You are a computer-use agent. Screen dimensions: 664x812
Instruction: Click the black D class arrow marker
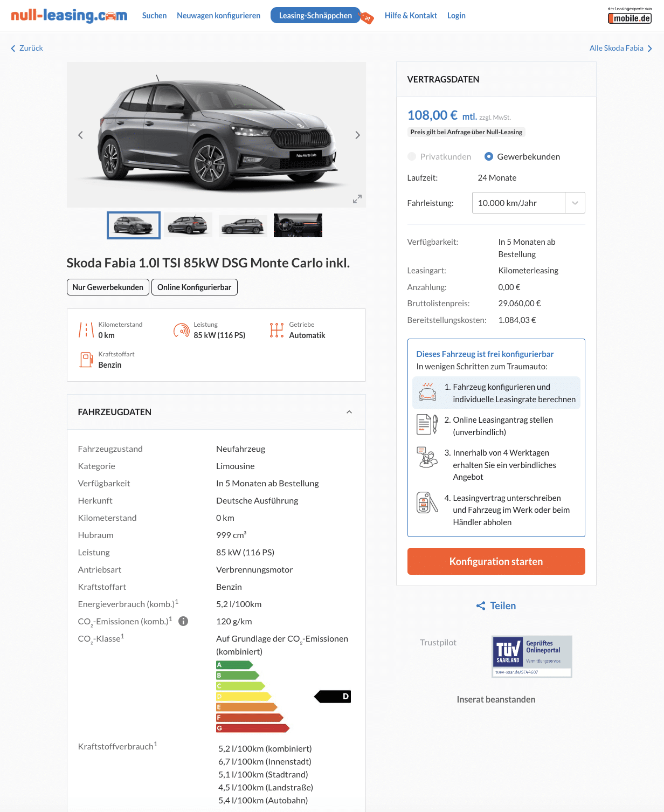333,697
